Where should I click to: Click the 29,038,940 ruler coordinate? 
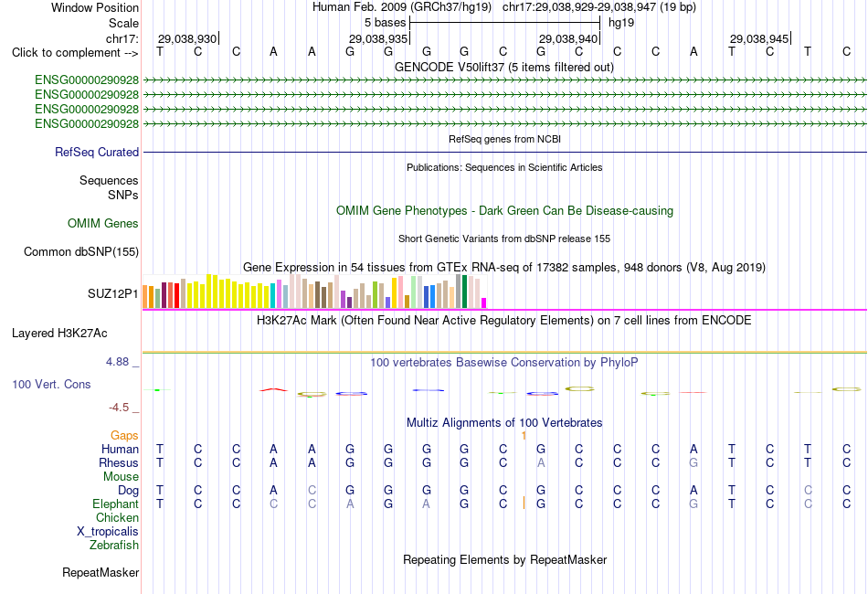coord(568,38)
